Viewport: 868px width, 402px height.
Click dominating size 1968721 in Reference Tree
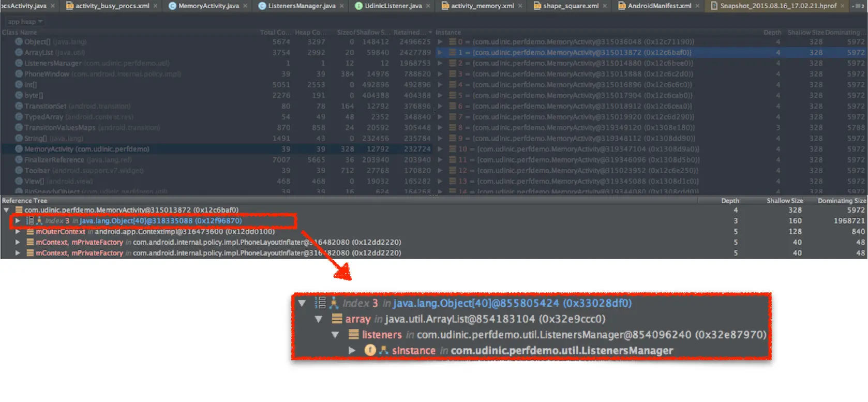coord(849,220)
